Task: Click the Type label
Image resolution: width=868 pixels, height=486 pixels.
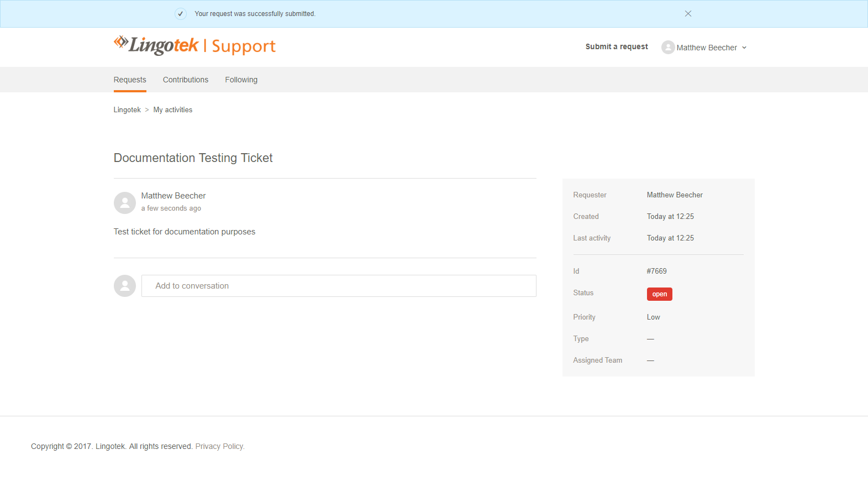Action: 581,339
